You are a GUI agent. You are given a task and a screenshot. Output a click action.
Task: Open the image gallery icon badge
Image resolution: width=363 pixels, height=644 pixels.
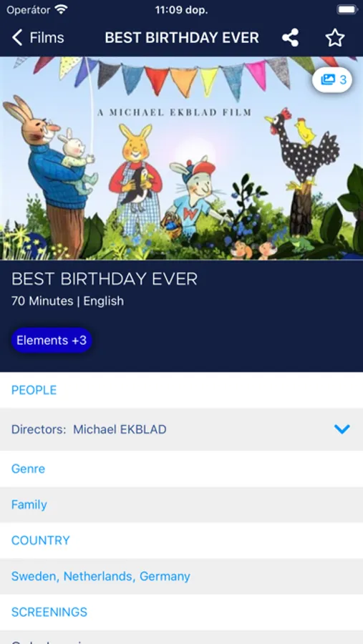(328, 79)
